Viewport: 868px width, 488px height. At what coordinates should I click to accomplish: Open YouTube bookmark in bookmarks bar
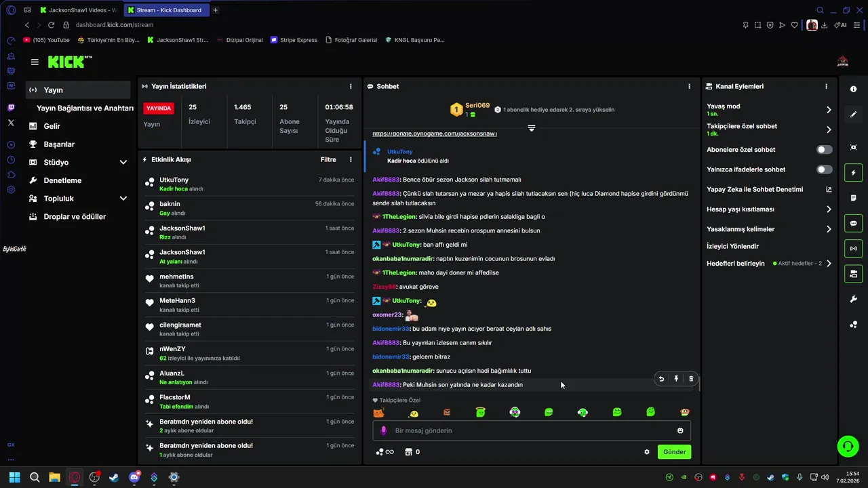point(46,40)
